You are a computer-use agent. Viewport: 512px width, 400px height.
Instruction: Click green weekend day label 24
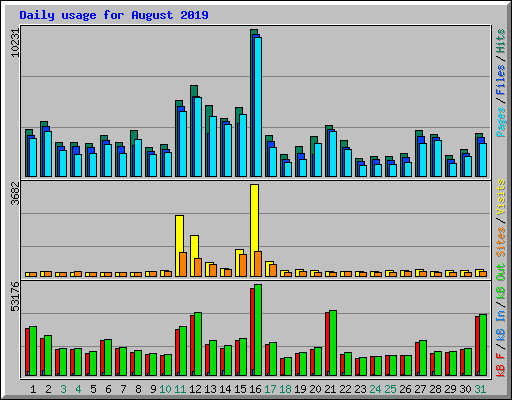(x=375, y=389)
